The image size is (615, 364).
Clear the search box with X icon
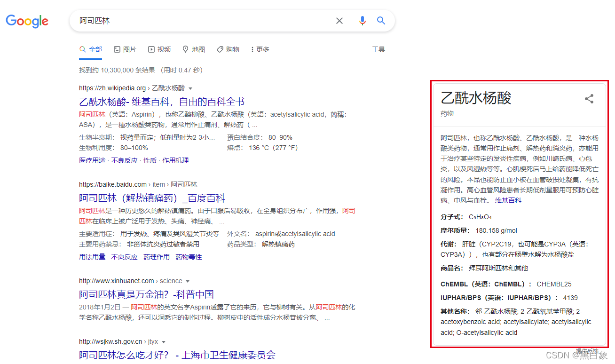pos(339,21)
